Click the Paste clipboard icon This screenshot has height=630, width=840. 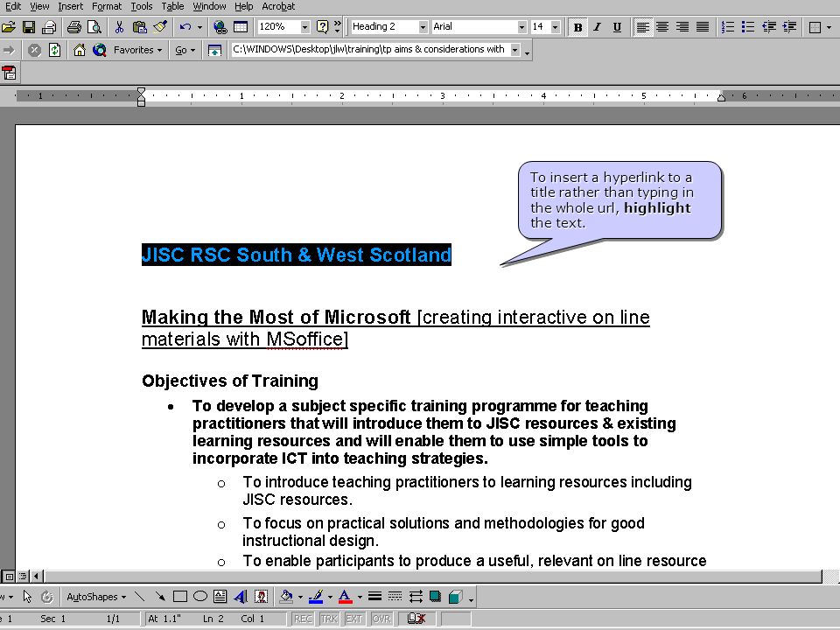click(x=140, y=27)
